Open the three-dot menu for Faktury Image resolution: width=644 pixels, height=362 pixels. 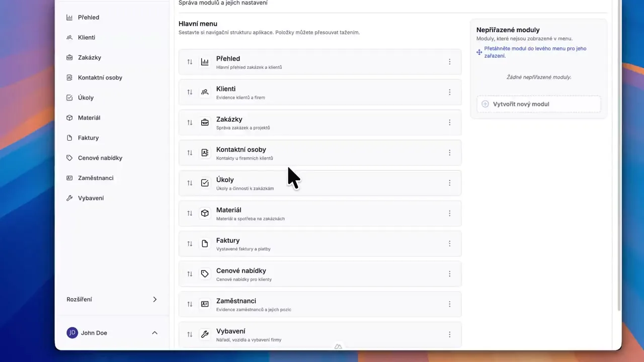point(449,243)
